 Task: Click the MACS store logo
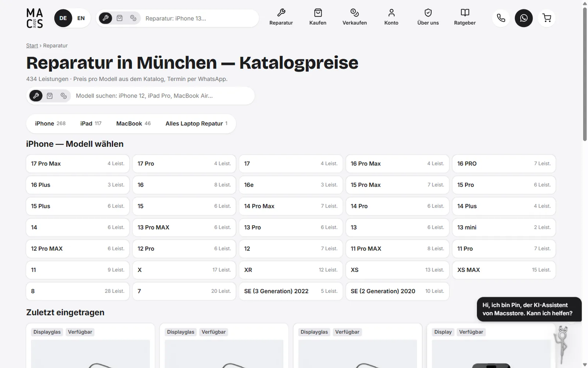pos(35,18)
